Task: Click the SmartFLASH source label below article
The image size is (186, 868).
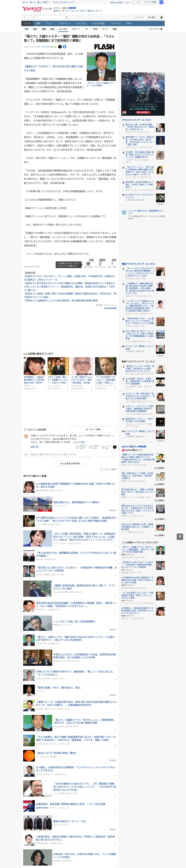Action: point(110,308)
